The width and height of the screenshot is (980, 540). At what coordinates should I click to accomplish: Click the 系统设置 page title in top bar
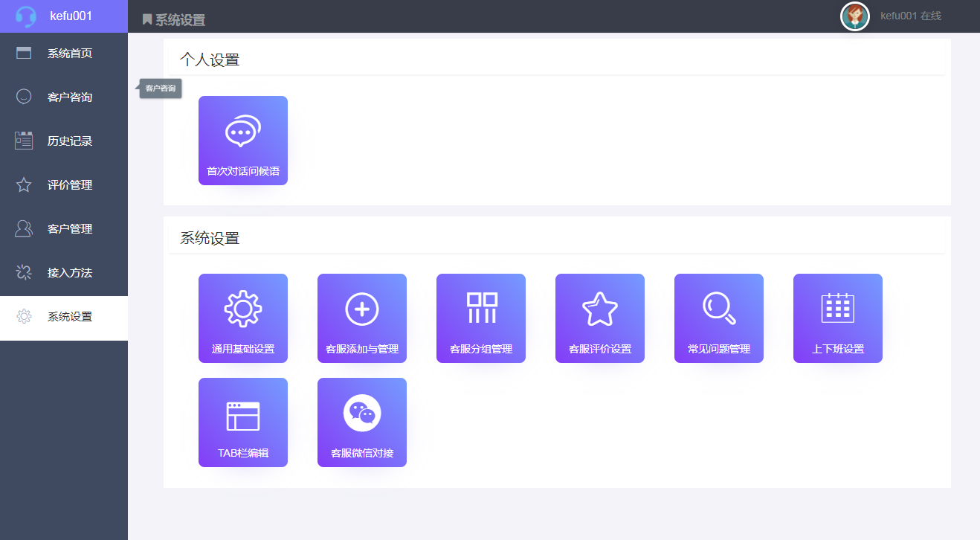click(180, 20)
